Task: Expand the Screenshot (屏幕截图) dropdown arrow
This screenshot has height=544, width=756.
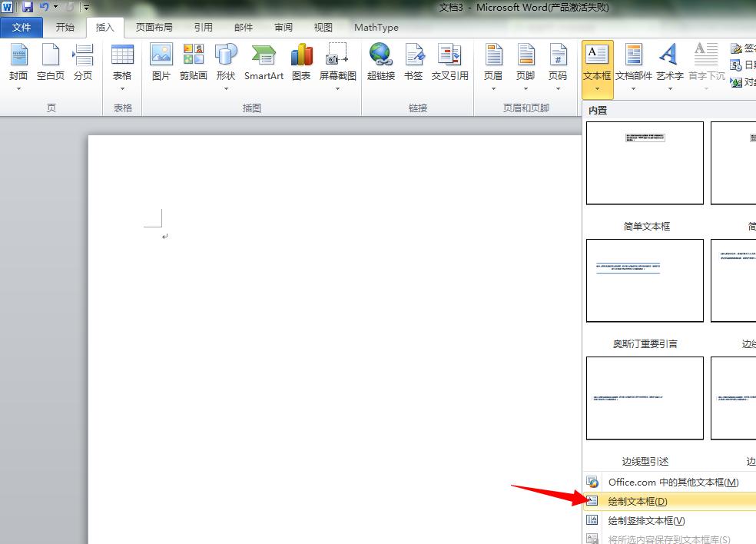Action: click(337, 88)
